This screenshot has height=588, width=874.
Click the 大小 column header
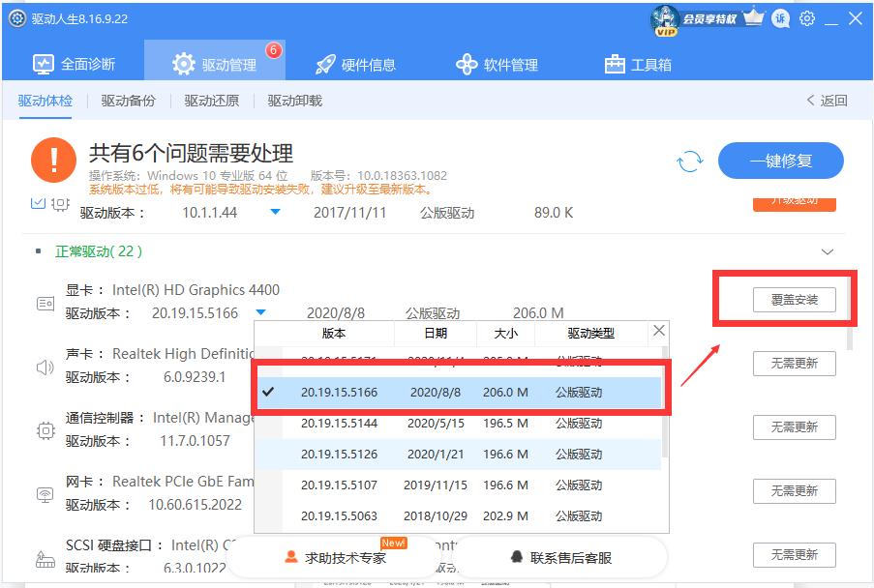505,334
